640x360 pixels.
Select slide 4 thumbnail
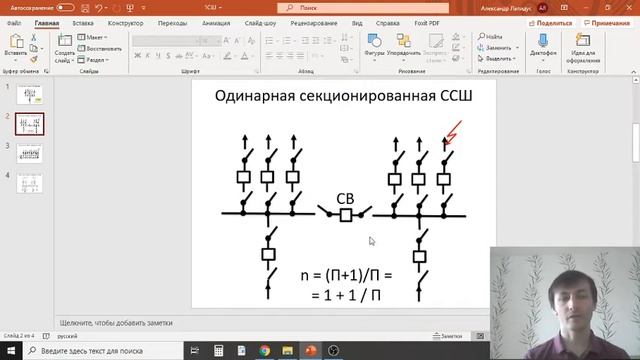point(29,183)
